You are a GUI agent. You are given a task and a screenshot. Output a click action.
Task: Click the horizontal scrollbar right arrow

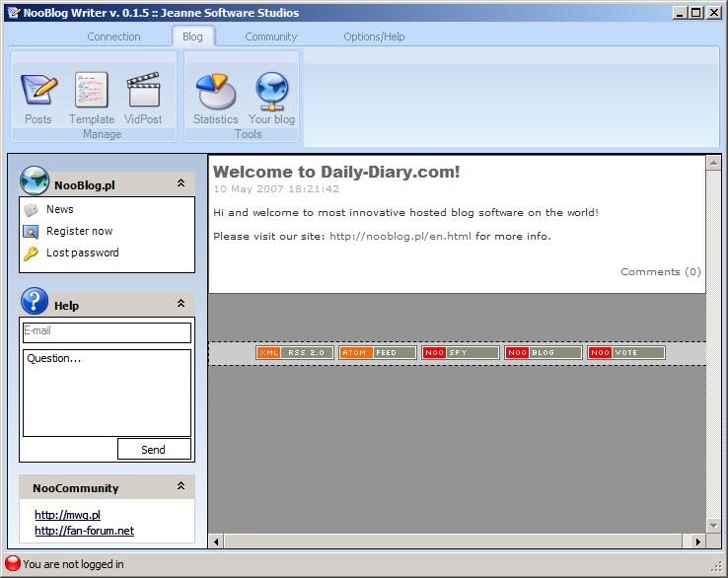click(697, 542)
